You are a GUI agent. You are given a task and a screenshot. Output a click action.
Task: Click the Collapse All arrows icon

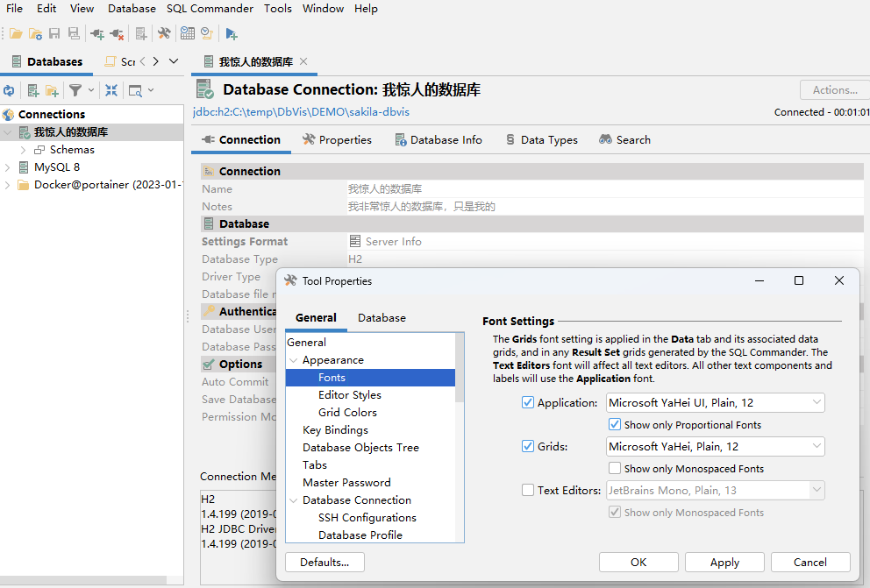pos(112,90)
